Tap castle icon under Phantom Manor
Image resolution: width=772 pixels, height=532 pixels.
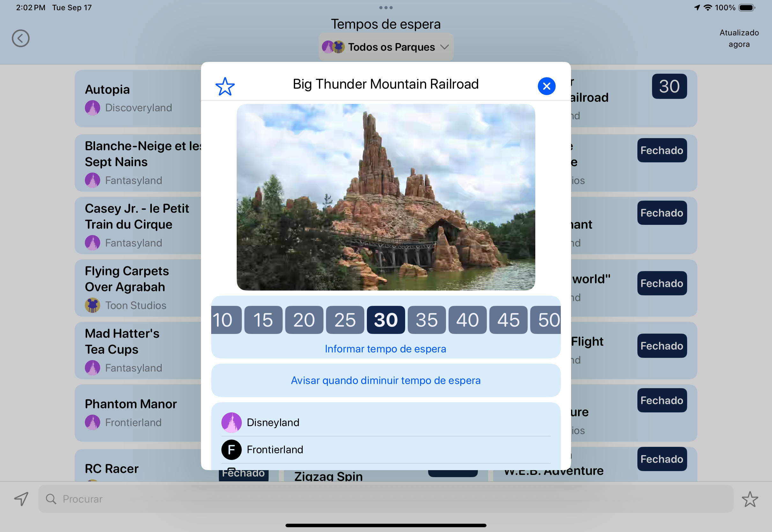pyautogui.click(x=92, y=422)
